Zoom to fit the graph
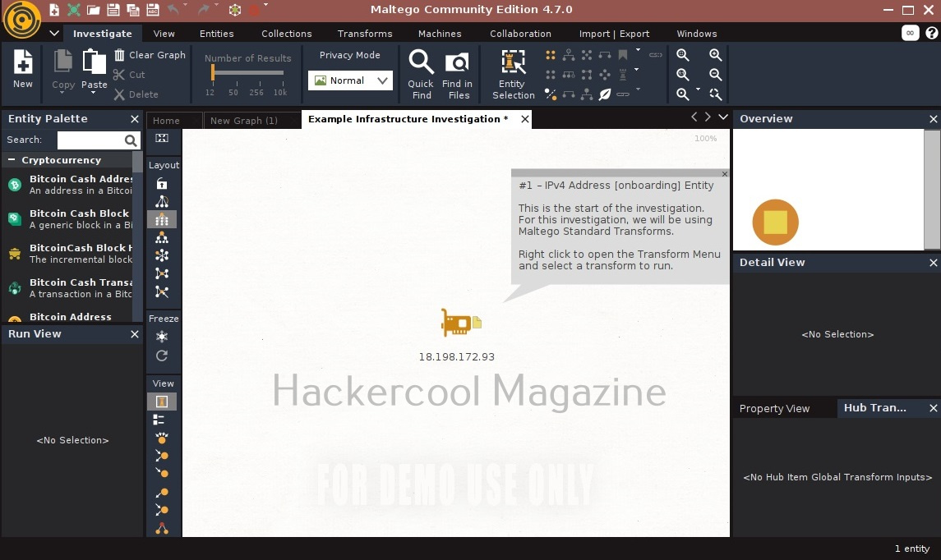Viewport: 941px width, 560px height. [x=682, y=55]
